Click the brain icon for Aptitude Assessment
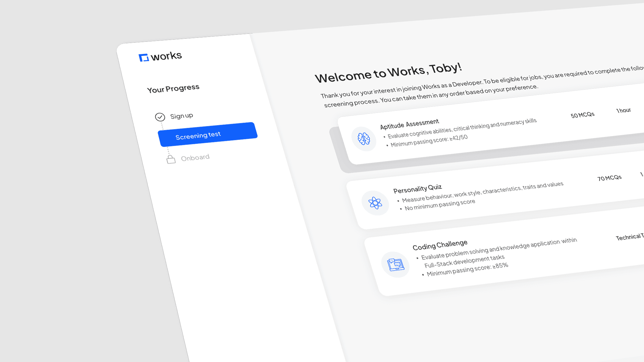This screenshot has width=644, height=362. [x=364, y=139]
